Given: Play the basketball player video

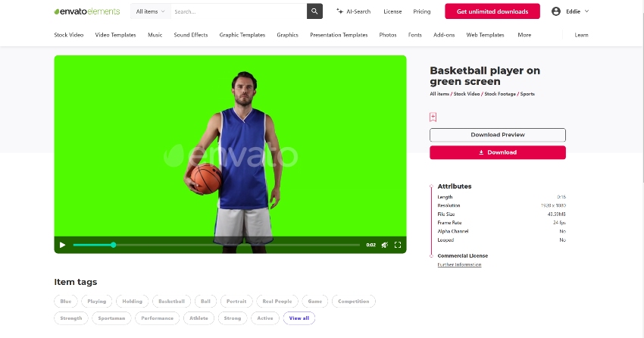Looking at the screenshot, I should [x=62, y=245].
